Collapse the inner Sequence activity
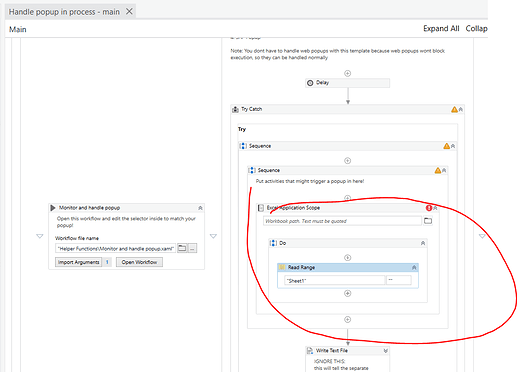Screen dimensions: 517x372 pos(444,170)
